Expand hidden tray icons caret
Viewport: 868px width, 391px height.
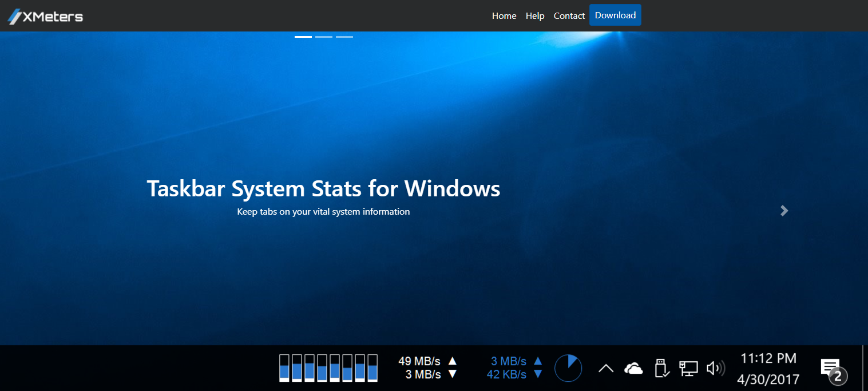coord(606,368)
